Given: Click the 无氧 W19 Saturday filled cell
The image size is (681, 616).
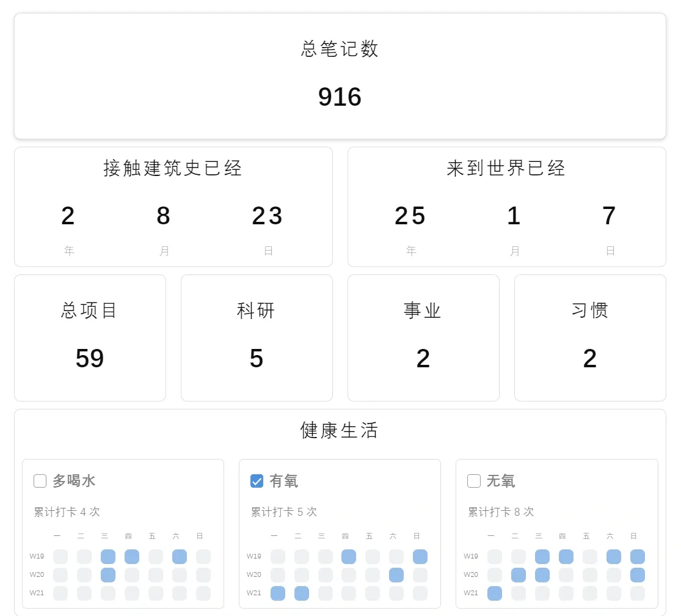Looking at the screenshot, I should tap(614, 557).
